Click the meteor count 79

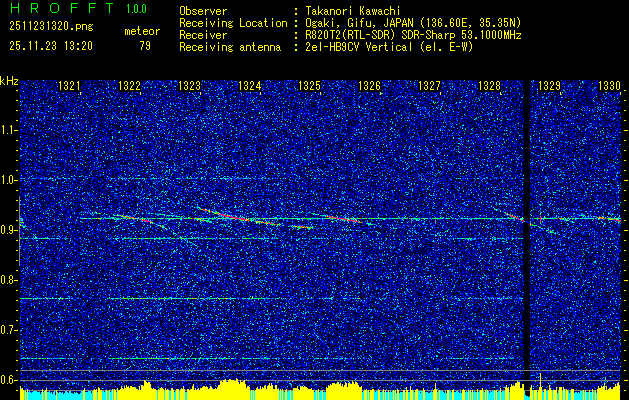click(x=145, y=46)
